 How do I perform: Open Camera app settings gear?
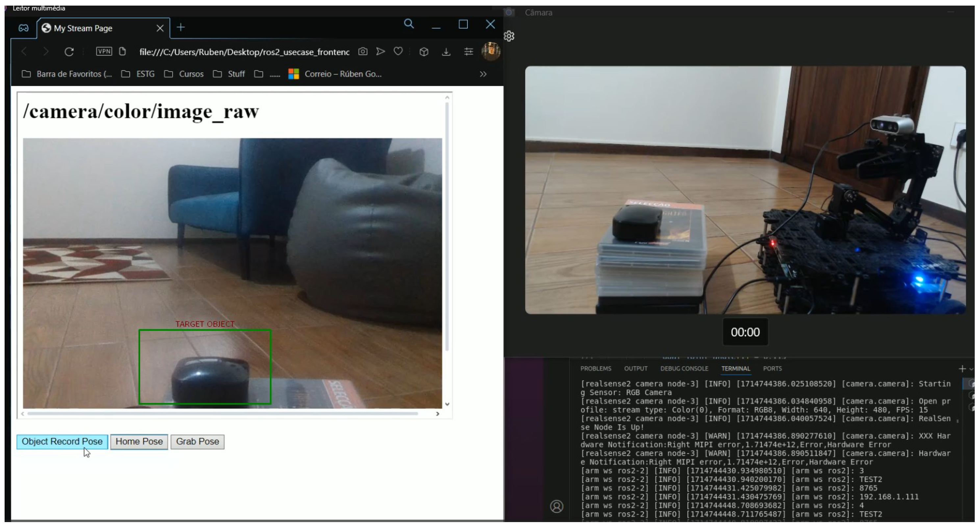[x=509, y=36]
